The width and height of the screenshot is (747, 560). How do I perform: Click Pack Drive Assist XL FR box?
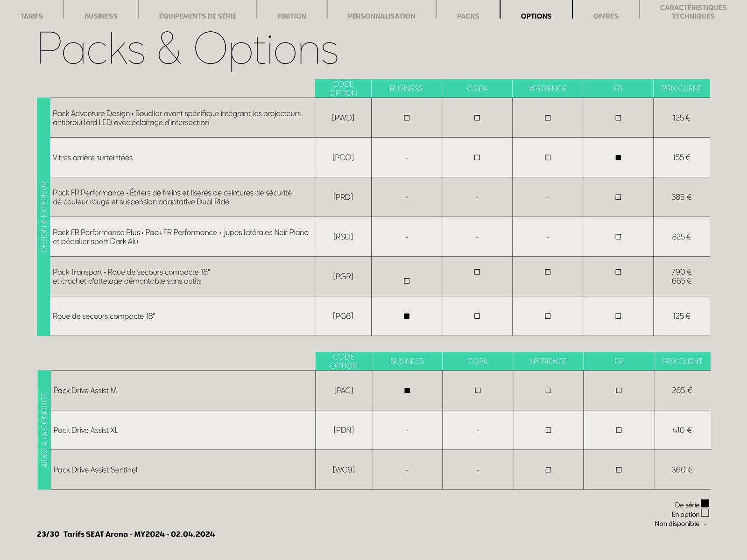[619, 430]
